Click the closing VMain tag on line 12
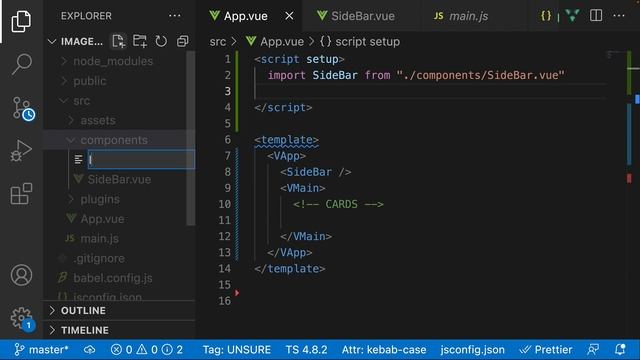The height and width of the screenshot is (360, 640). (x=306, y=236)
